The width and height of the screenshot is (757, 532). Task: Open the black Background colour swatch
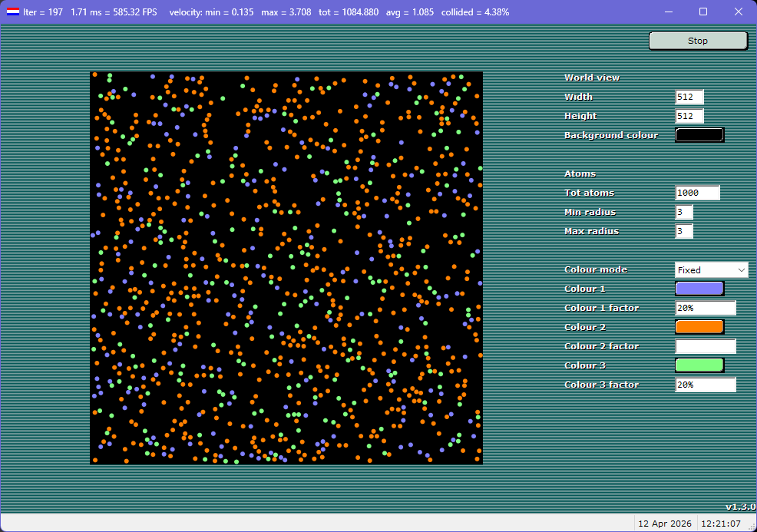[x=699, y=135]
